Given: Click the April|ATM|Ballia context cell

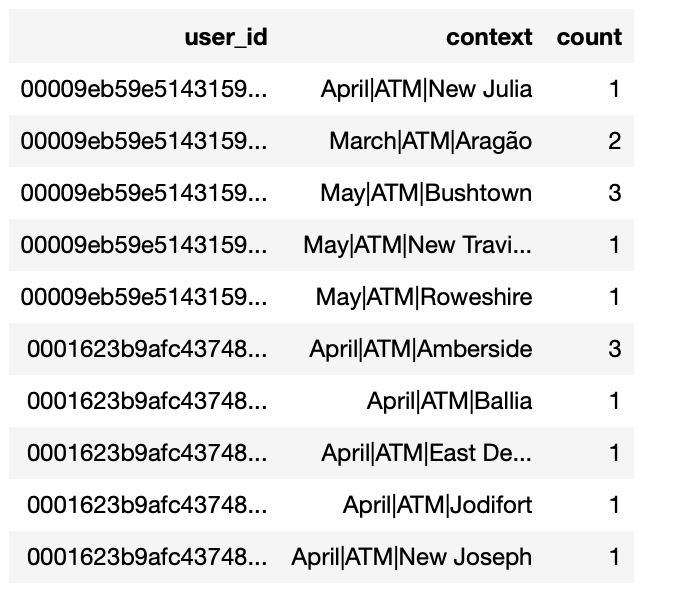Looking at the screenshot, I should (449, 401).
